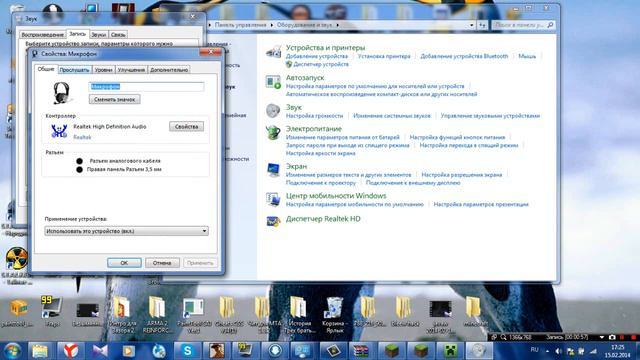Open the Windows Start button
640x360 pixels.
click(x=12, y=351)
